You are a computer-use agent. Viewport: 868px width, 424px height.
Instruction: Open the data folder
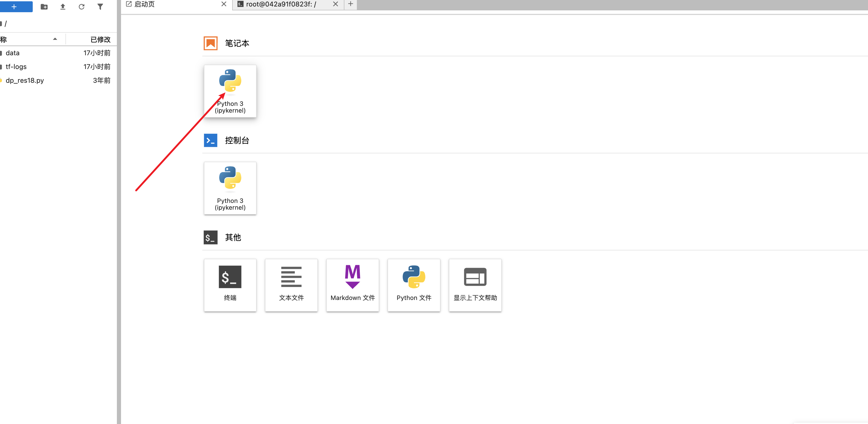[12, 53]
